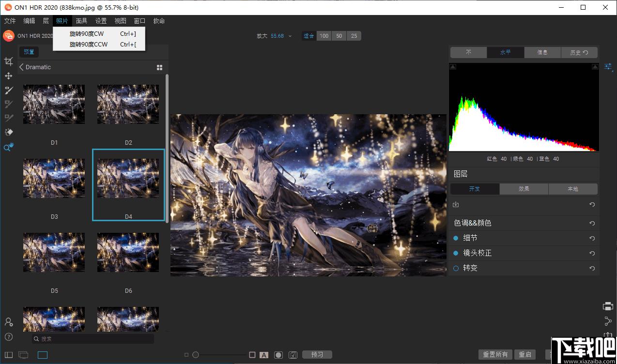Toggle the compare square icon in bottom bar
Viewport: 617px width, 364px height.
point(252,355)
